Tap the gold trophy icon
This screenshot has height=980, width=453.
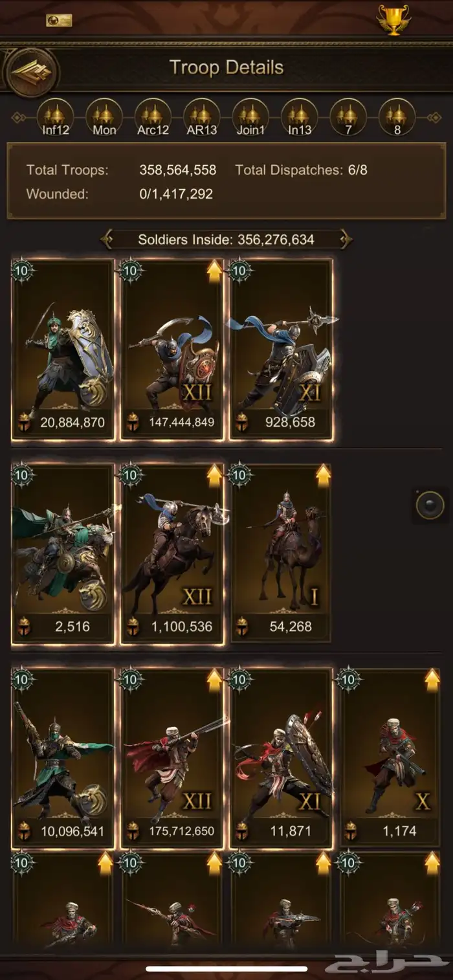click(393, 19)
